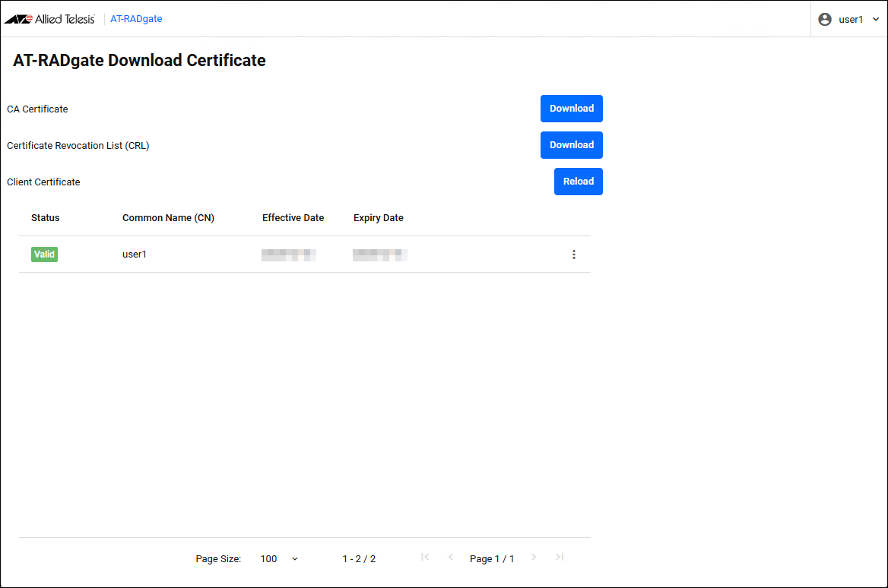Sort by Common Name (CN) column header

coord(168,218)
